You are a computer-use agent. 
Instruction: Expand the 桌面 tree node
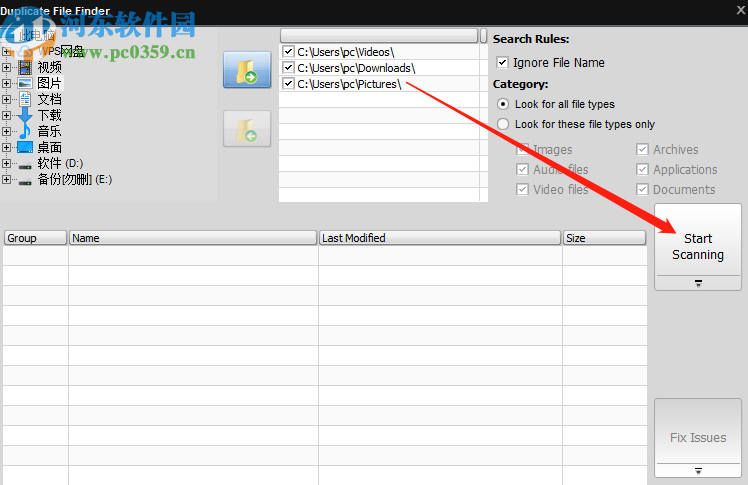(6, 147)
